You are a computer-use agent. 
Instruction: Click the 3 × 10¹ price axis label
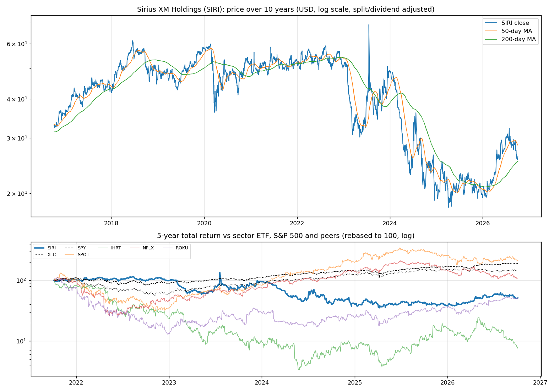coord(17,138)
